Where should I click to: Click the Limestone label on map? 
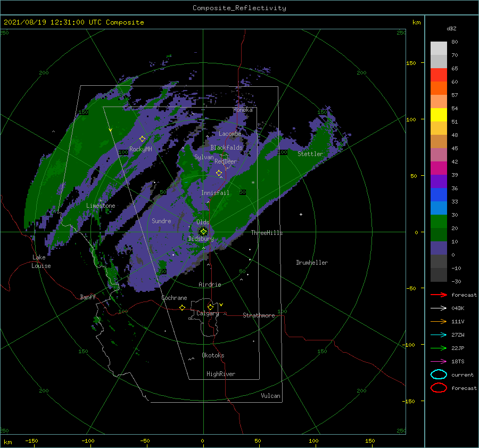click(x=101, y=206)
